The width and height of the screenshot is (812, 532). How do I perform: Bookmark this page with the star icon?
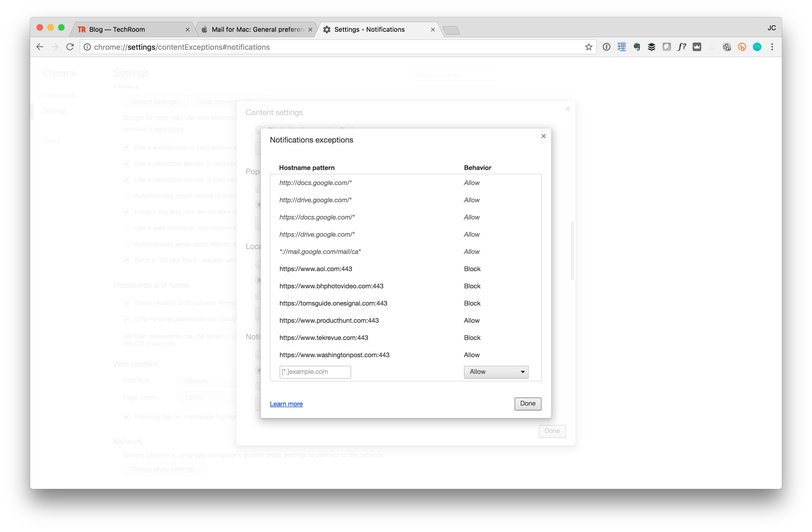[589, 47]
